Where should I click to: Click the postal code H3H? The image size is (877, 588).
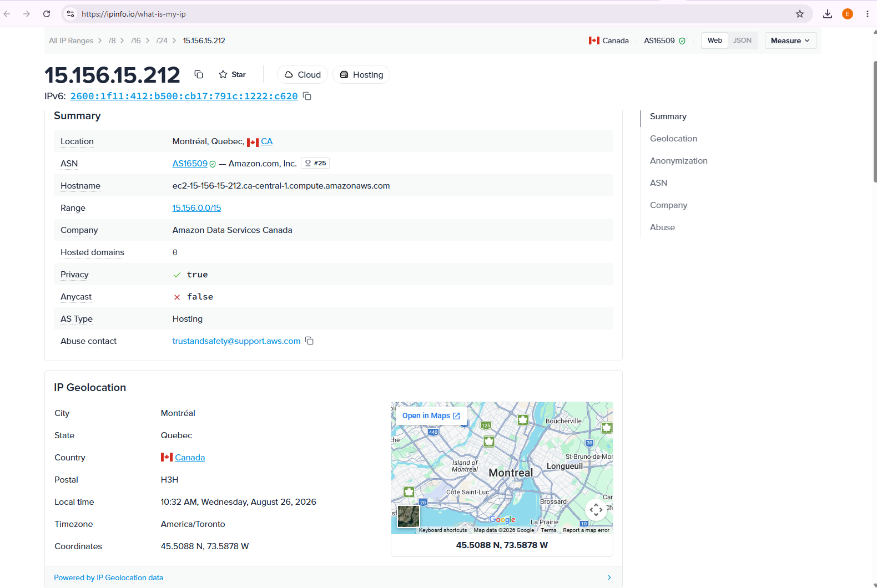(x=170, y=480)
